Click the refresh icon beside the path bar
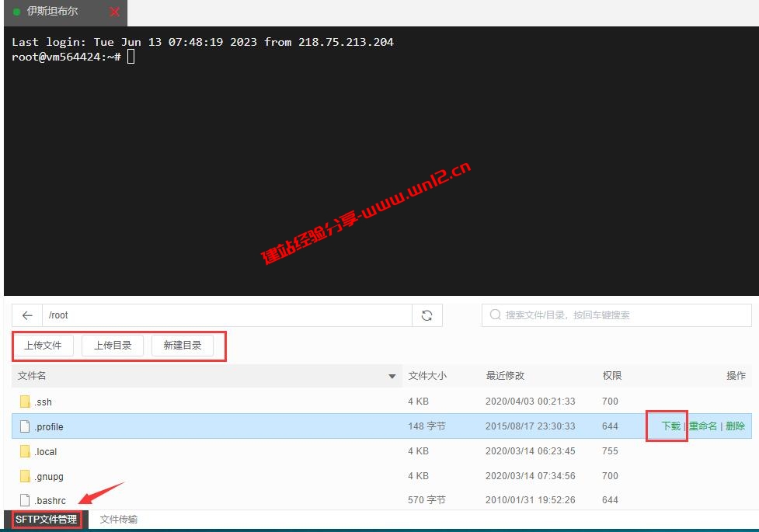The width and height of the screenshot is (759, 532). (x=427, y=315)
